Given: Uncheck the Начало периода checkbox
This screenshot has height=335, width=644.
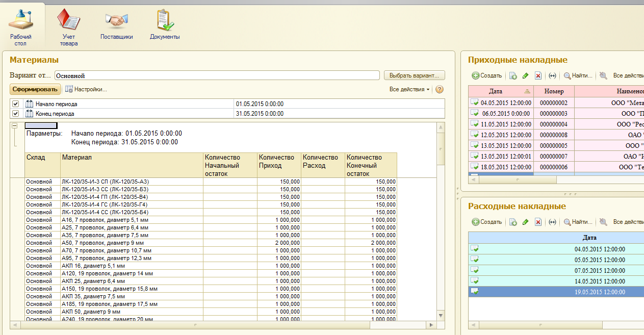Looking at the screenshot, I should pos(15,104).
